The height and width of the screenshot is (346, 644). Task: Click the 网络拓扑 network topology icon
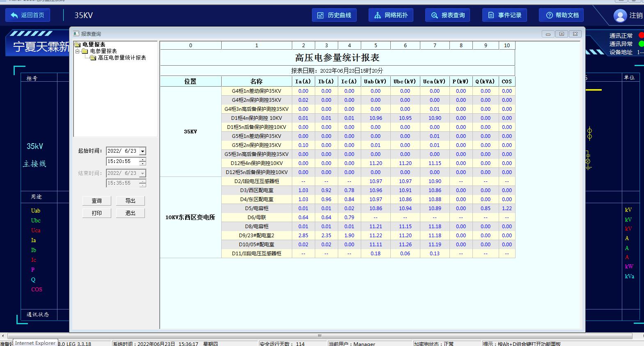coord(378,15)
